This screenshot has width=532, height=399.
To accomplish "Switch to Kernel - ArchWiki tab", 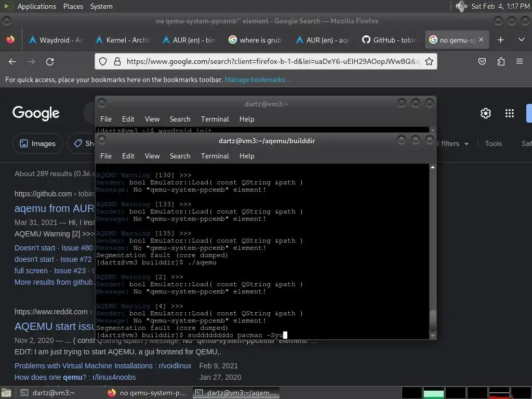I will click(x=123, y=40).
